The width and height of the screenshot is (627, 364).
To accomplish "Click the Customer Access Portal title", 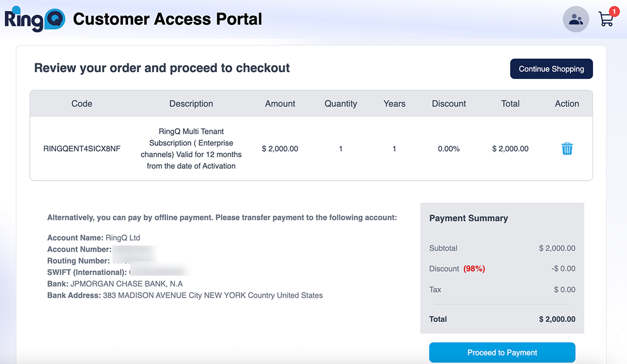I will click(x=168, y=19).
